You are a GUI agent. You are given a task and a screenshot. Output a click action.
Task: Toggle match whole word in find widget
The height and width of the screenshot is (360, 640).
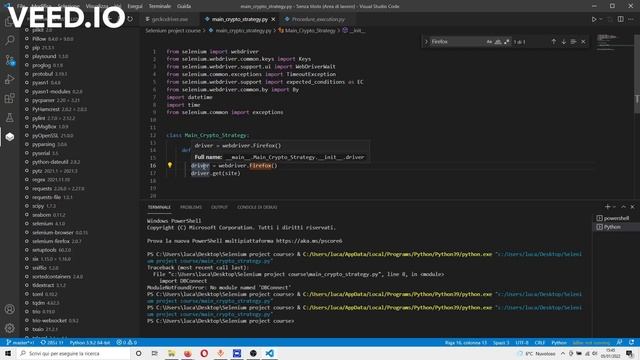pyautogui.click(x=498, y=42)
